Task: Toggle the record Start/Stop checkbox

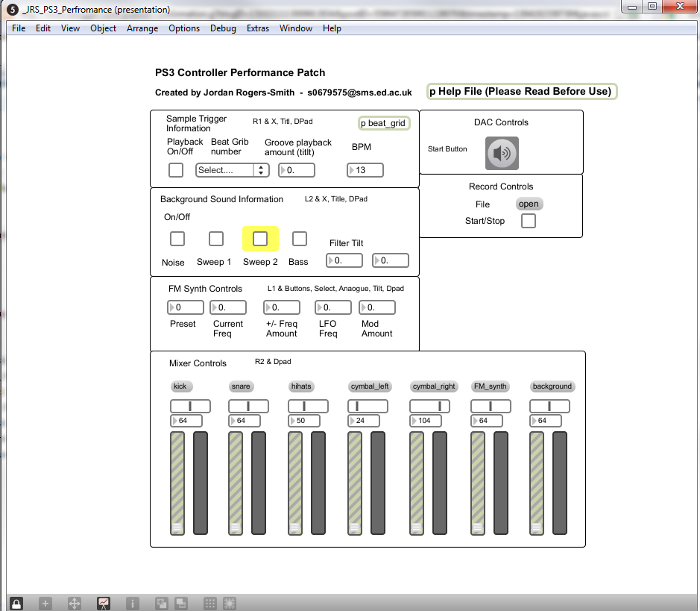Action: click(529, 221)
